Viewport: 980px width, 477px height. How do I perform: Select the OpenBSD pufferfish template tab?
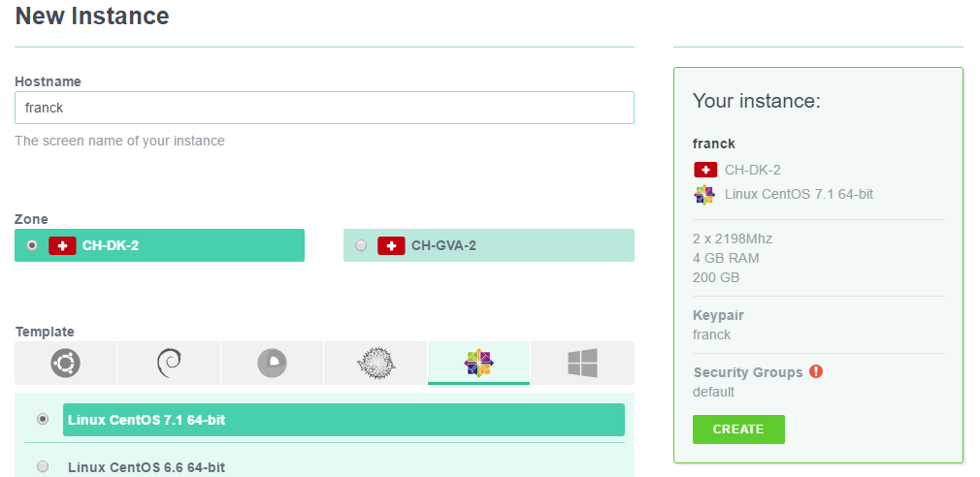tap(376, 363)
